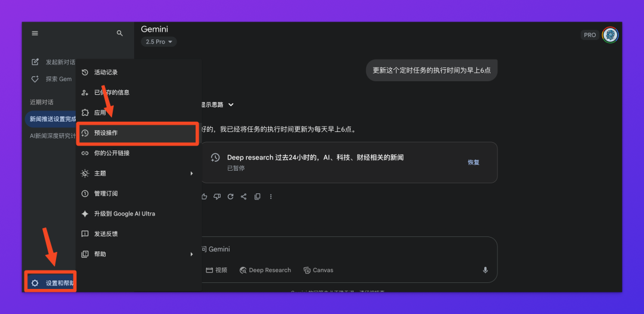The height and width of the screenshot is (314, 644).
Task: Click the new chat pencil icon
Action: 35,62
